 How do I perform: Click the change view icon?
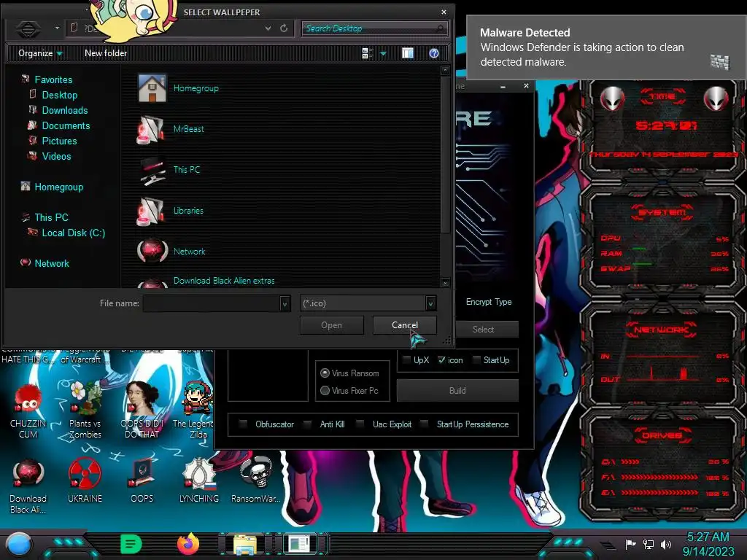[x=368, y=53]
